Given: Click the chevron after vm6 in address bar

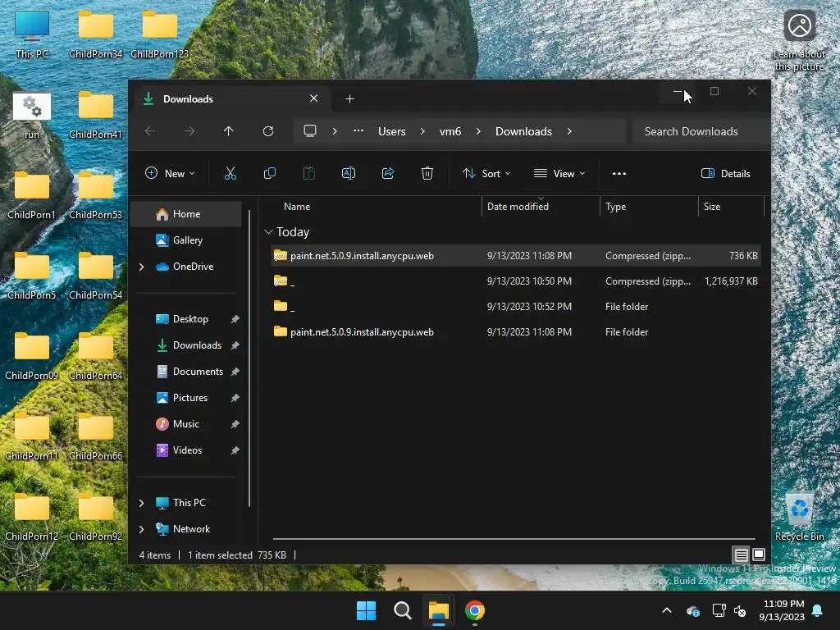Looking at the screenshot, I should click(x=478, y=131).
